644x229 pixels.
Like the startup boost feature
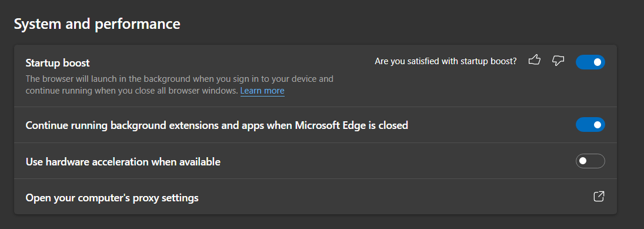(x=535, y=60)
